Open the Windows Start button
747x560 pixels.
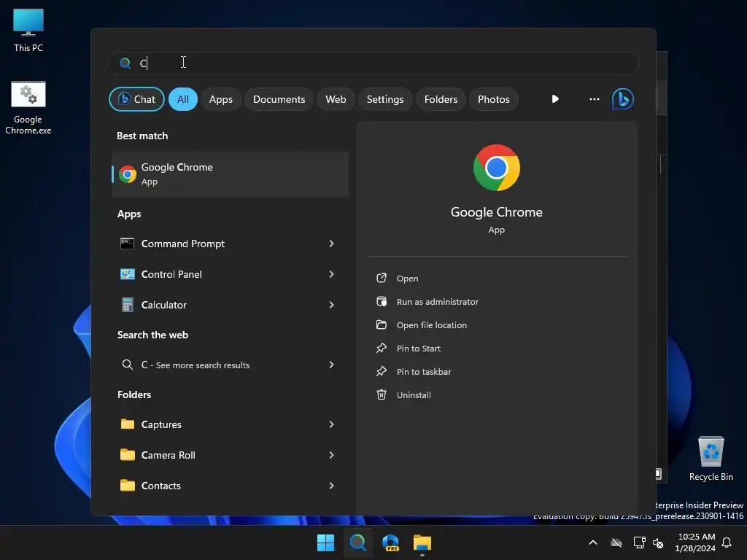coord(325,542)
